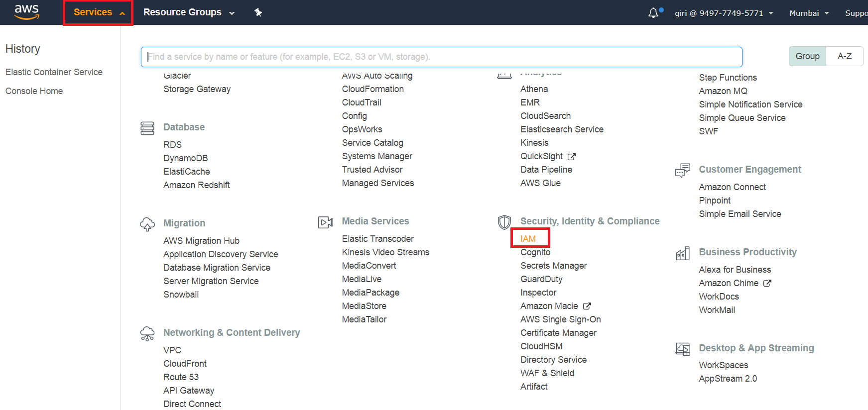Open the notifications bell icon
868x410 pixels.
(653, 13)
